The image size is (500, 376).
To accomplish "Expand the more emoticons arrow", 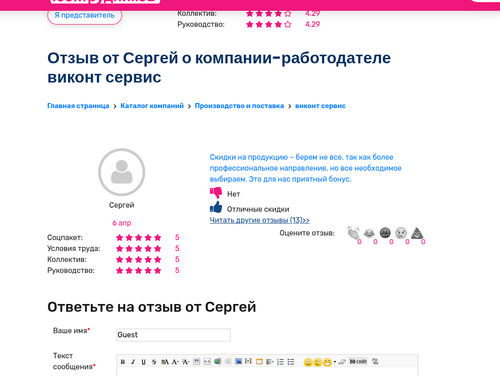I will click(x=335, y=362).
